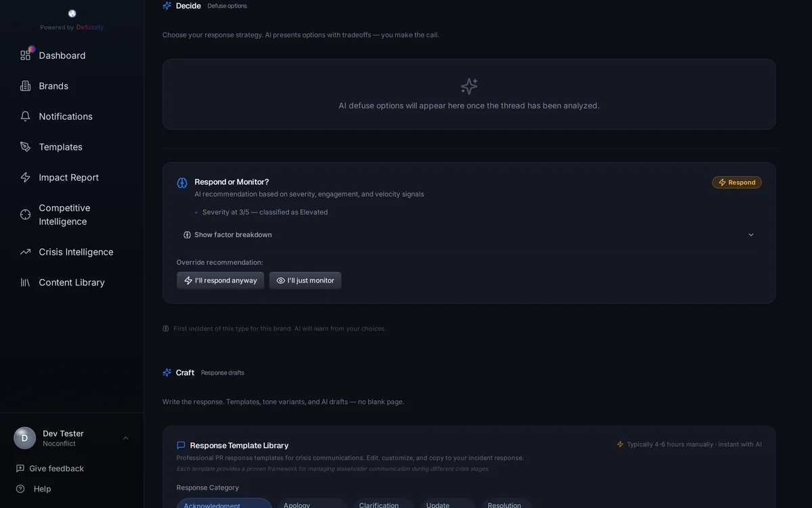Click the Give feedback link

(56, 469)
